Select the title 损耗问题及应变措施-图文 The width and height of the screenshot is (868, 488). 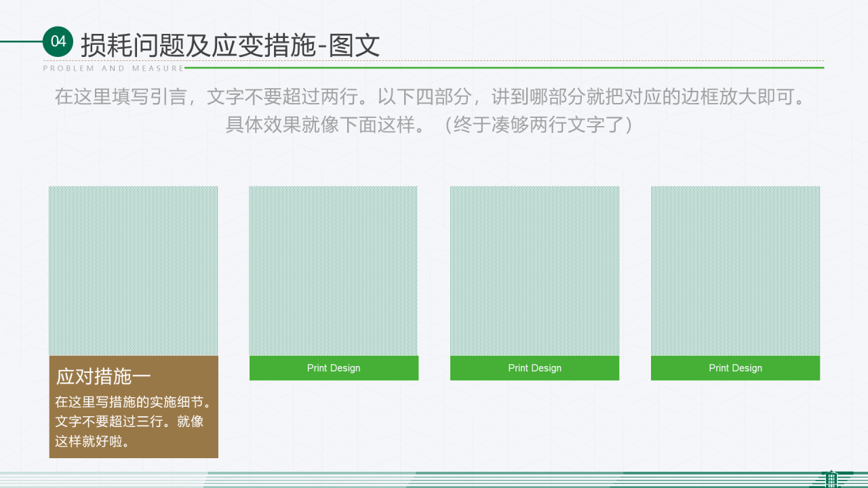[231, 45]
